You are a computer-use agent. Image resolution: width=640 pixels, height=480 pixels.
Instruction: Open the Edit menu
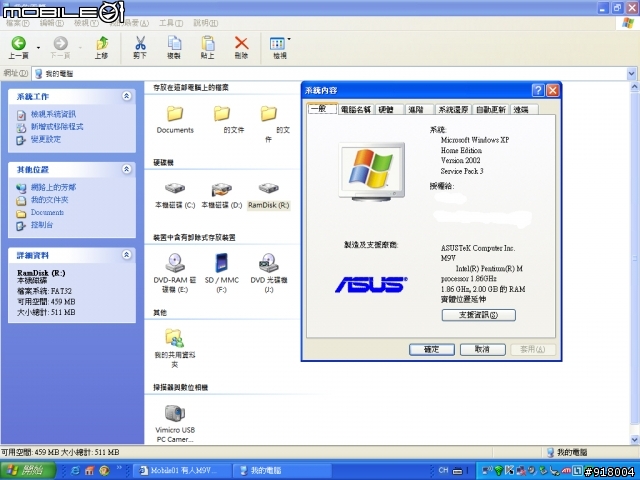51,23
